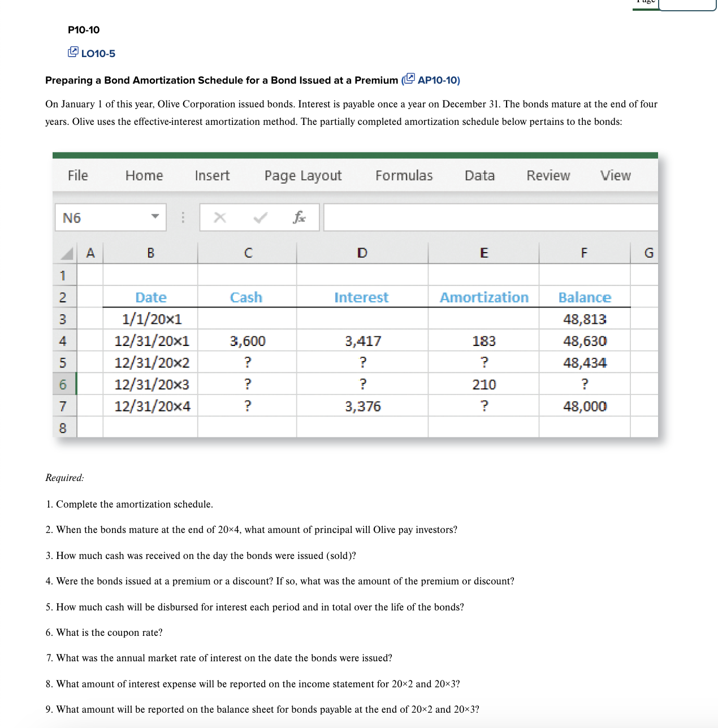Click the formula bar Enter checkmark icon
The height and width of the screenshot is (728, 718).
[x=260, y=218]
